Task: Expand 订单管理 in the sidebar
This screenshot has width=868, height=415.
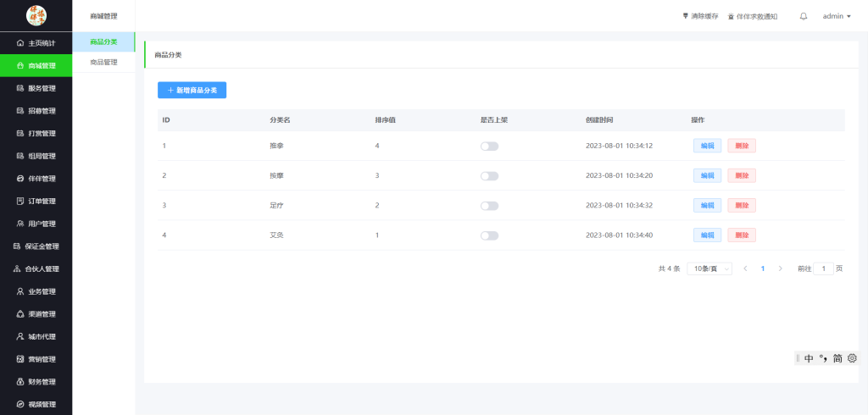Action: tap(36, 202)
